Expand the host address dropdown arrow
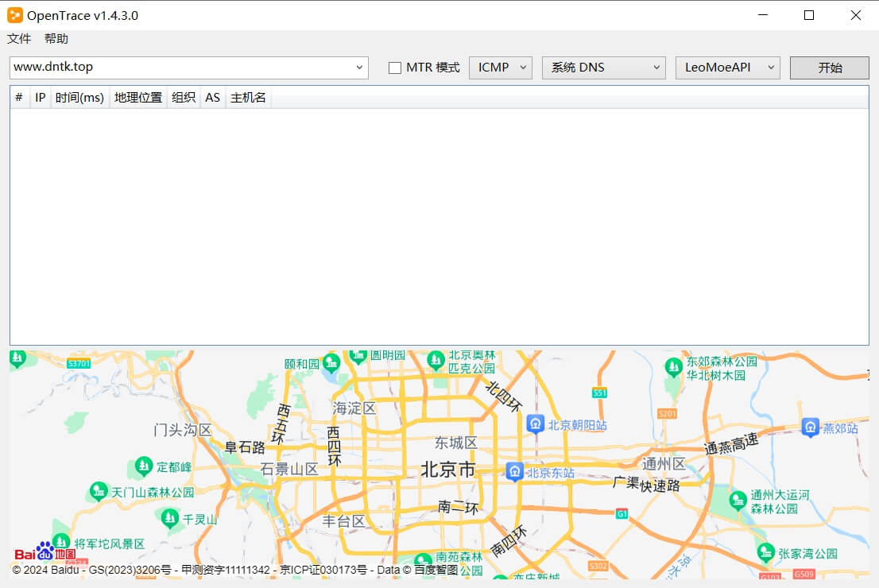This screenshot has height=588, width=879. click(x=359, y=68)
